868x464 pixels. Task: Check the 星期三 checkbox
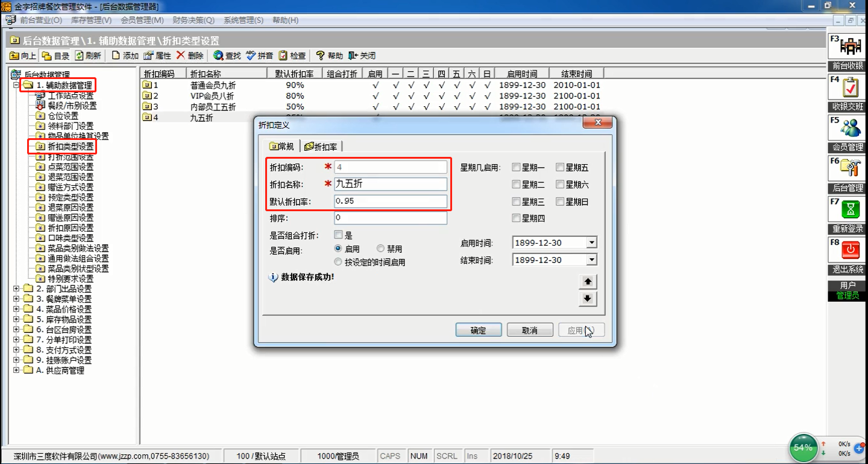[517, 202]
